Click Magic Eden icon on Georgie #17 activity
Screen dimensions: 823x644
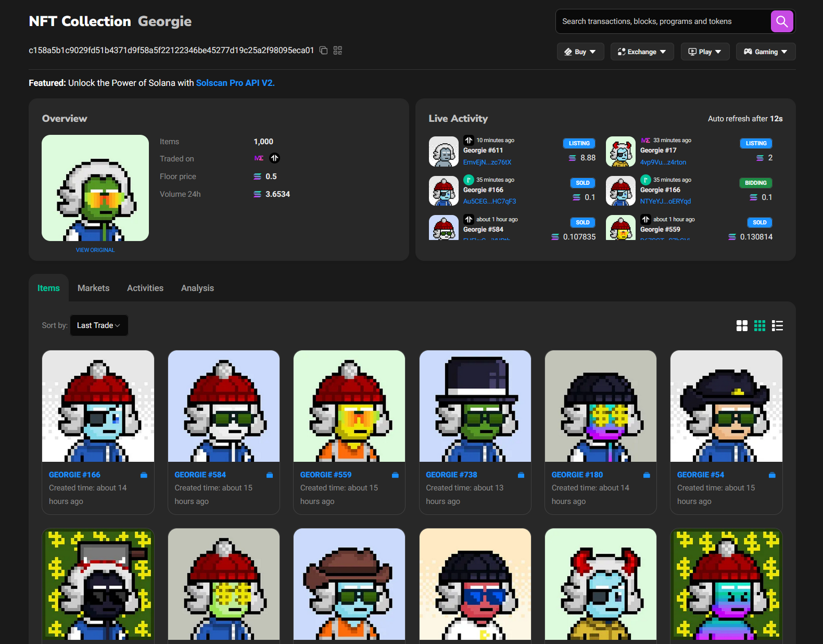(645, 140)
